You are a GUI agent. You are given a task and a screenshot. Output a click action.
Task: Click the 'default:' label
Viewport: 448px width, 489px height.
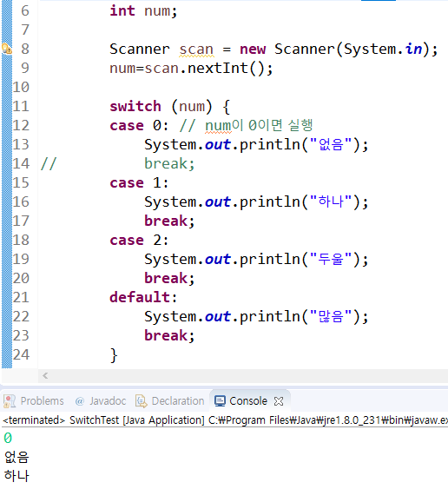pos(143,297)
